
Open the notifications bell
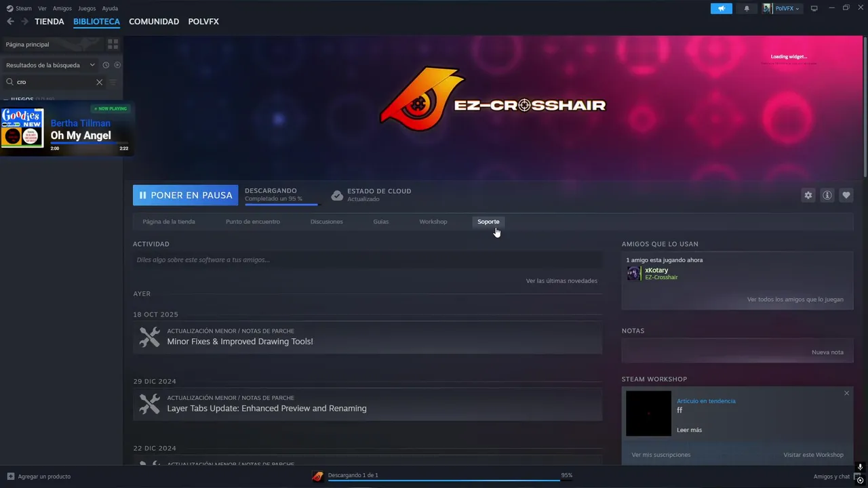coord(747,8)
